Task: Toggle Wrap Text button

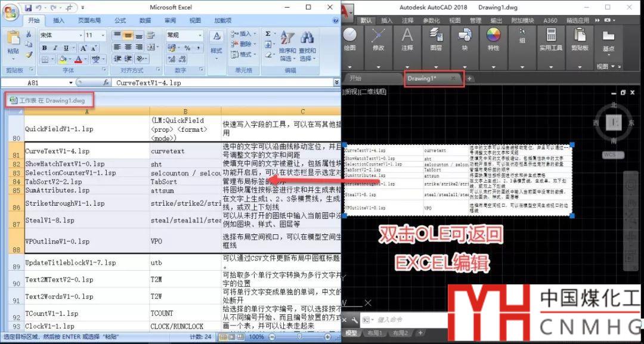Action: coord(151,35)
